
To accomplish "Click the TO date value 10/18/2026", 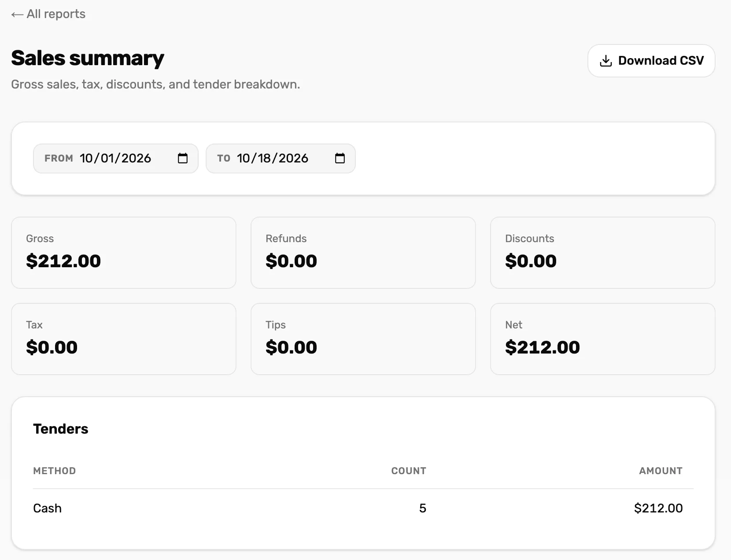I will [x=273, y=158].
